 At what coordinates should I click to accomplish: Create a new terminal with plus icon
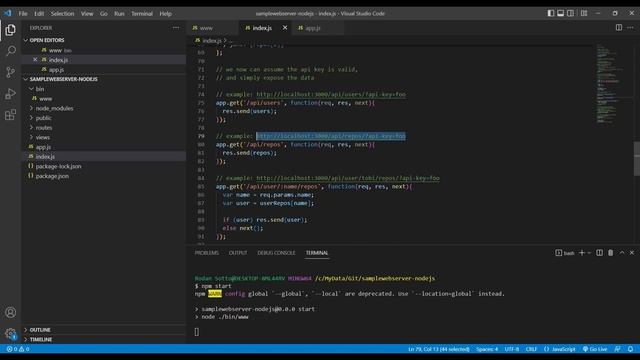coord(582,253)
